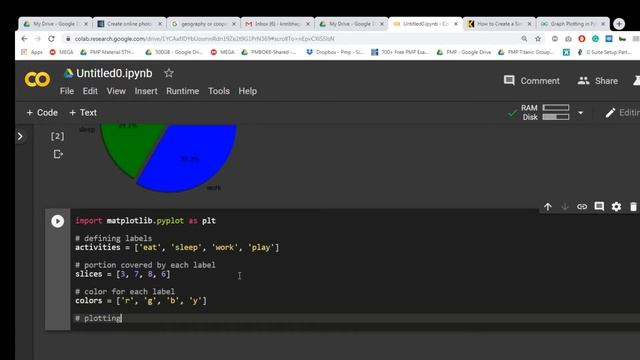640x360 pixels.
Task: Open the 700+ Free PMP Exam bookmark
Action: 400,52
